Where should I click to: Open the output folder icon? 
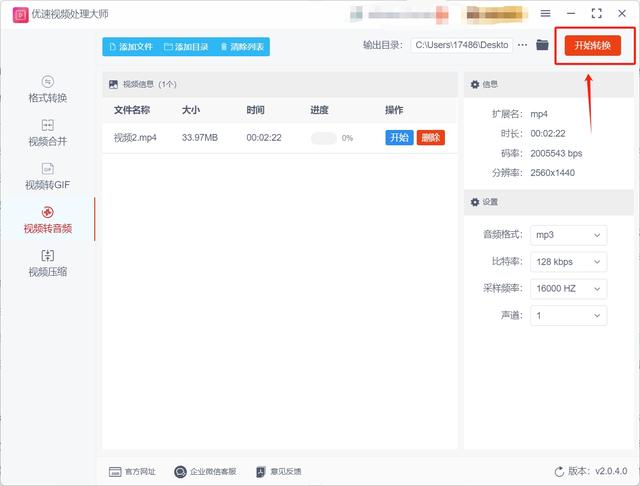click(542, 44)
